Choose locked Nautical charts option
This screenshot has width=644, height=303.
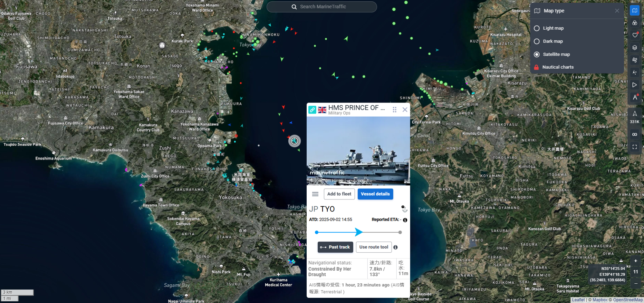[554, 67]
